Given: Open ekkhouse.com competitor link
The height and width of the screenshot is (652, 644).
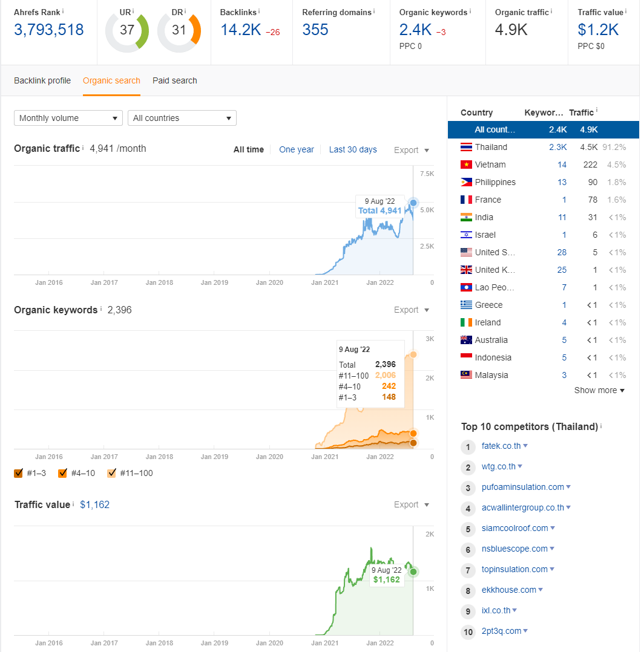Looking at the screenshot, I should click(x=509, y=590).
